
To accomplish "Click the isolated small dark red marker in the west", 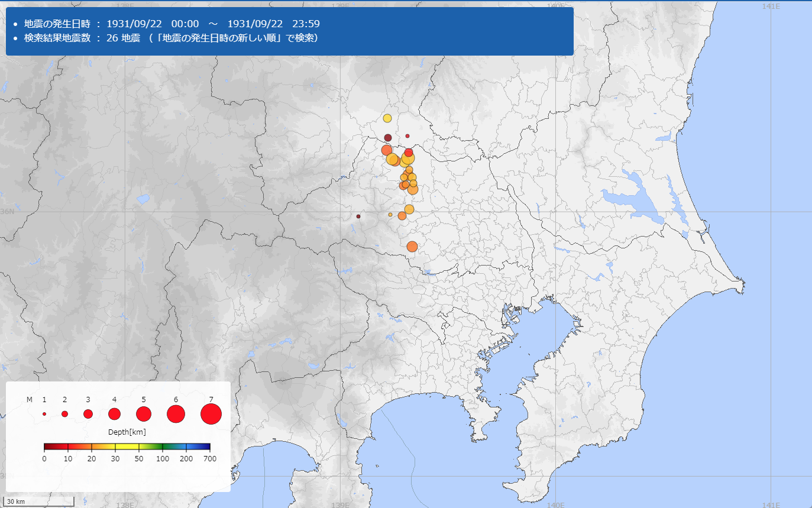I will tap(358, 216).
